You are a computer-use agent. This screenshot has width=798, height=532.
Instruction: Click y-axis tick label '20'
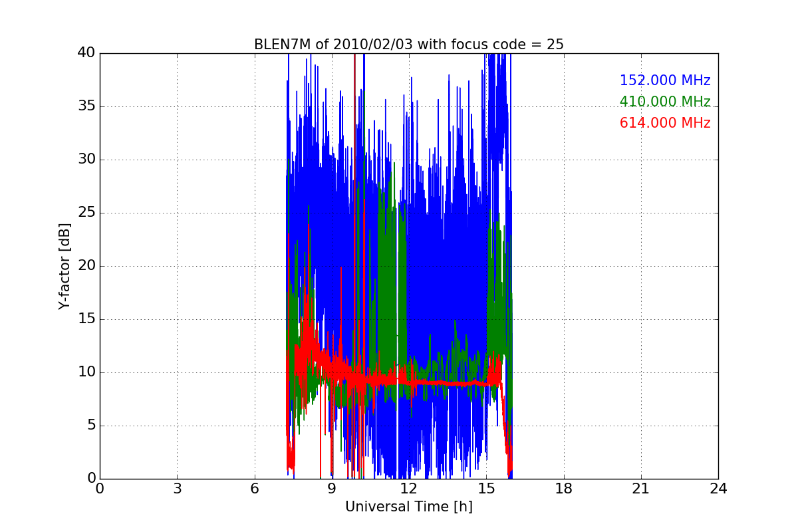[87, 266]
